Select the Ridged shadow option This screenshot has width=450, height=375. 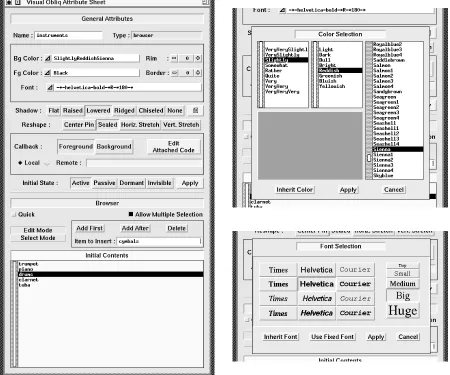click(x=124, y=110)
